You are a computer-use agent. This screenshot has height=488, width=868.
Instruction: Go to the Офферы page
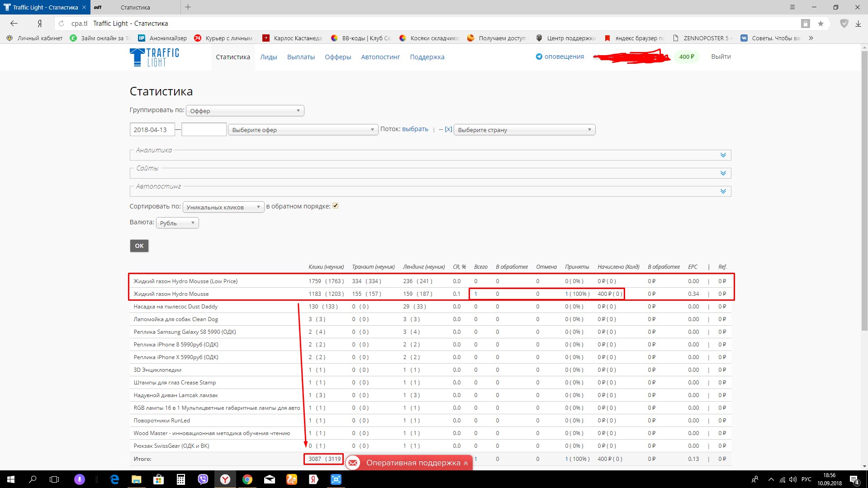(x=338, y=57)
